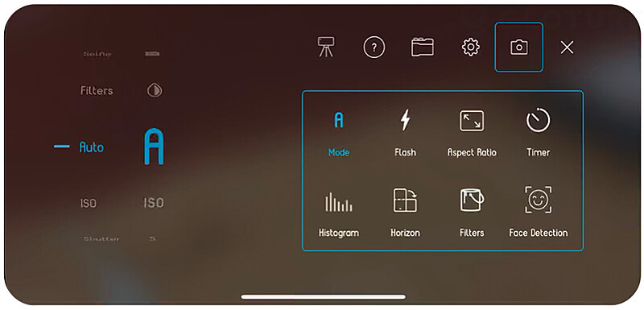644x310 pixels.
Task: Select the Mode option icon
Action: point(339,120)
